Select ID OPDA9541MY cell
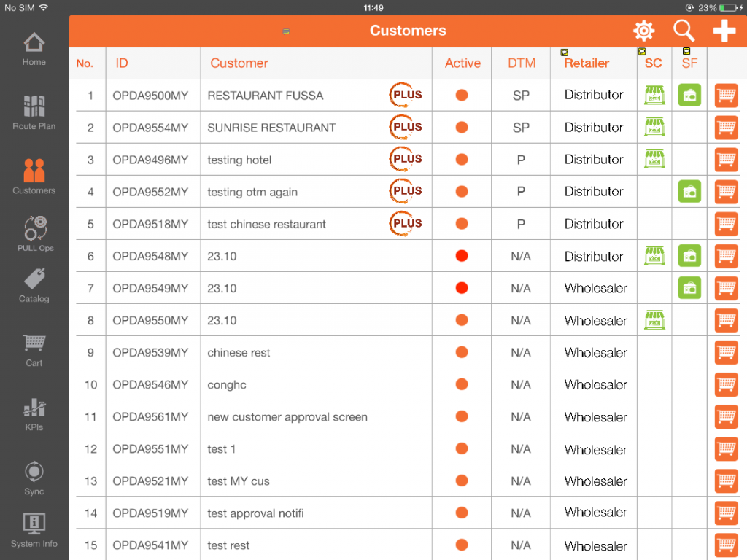The height and width of the screenshot is (560, 747). pyautogui.click(x=150, y=545)
